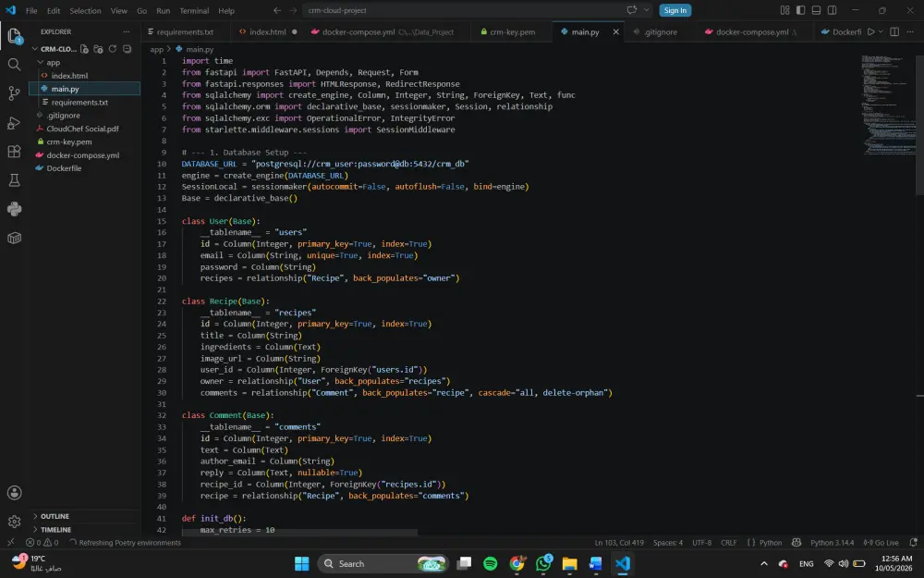The width and height of the screenshot is (924, 578).
Task: Run the Python file with play button
Action: (871, 31)
